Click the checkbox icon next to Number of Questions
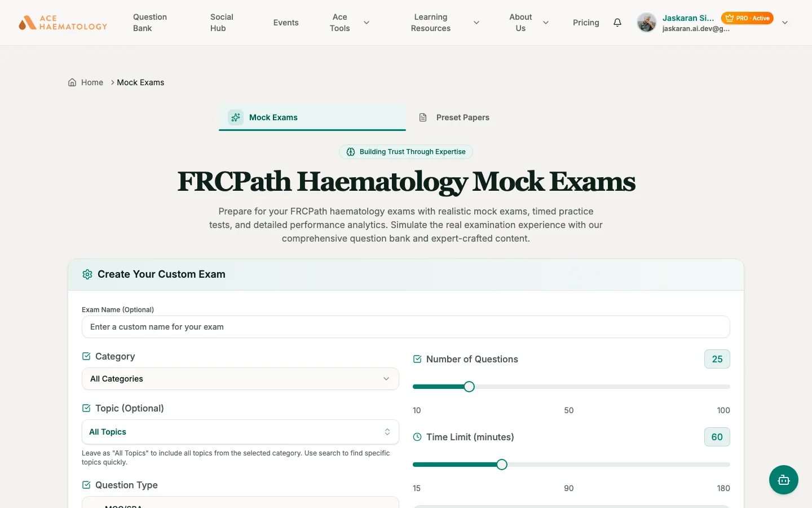The image size is (812, 508). point(417,359)
